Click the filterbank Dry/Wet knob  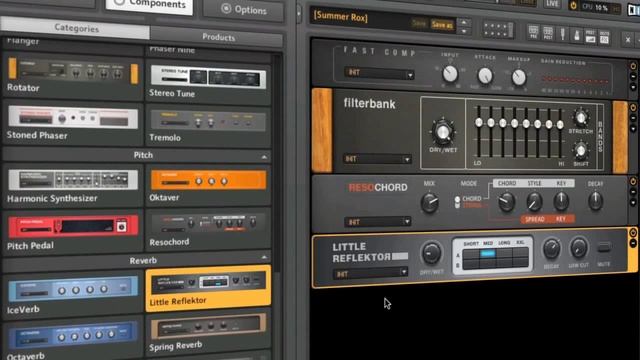443,132
